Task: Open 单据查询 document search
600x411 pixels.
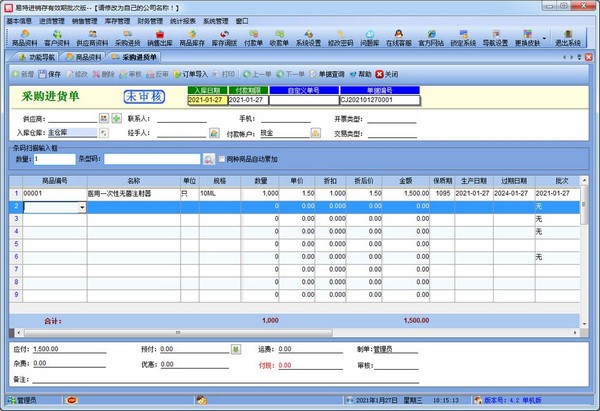Action: [327, 74]
